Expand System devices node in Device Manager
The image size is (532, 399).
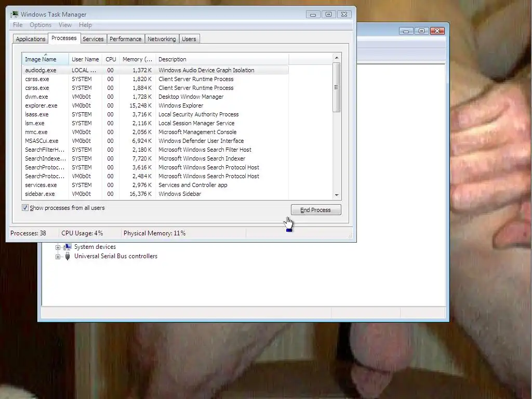[58, 247]
